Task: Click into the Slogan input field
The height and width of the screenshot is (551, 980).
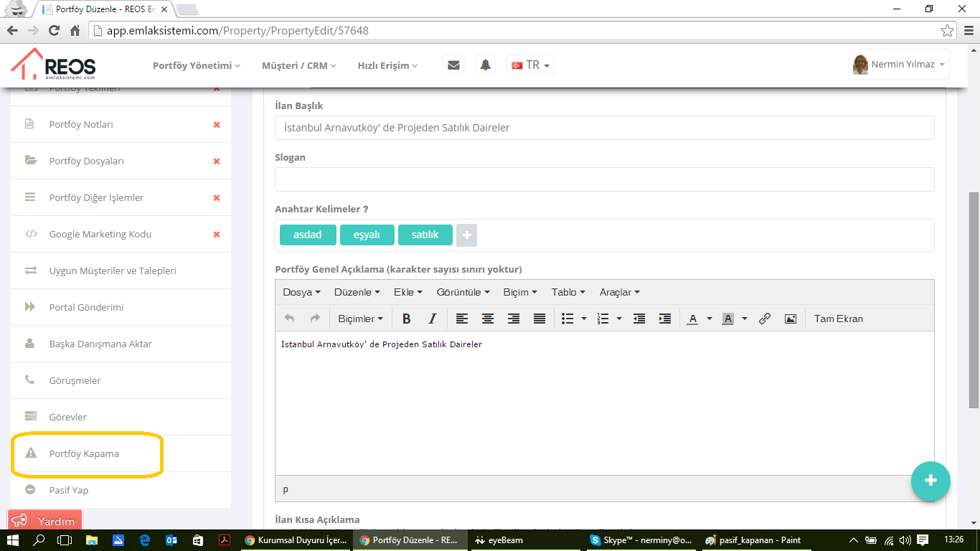Action: click(x=604, y=179)
